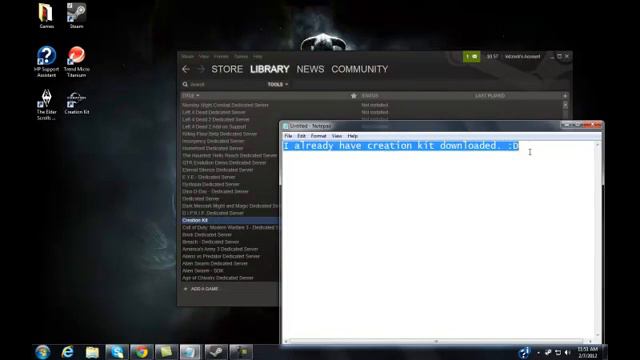
Task: Open Notepad's Help menu
Action: click(x=353, y=136)
